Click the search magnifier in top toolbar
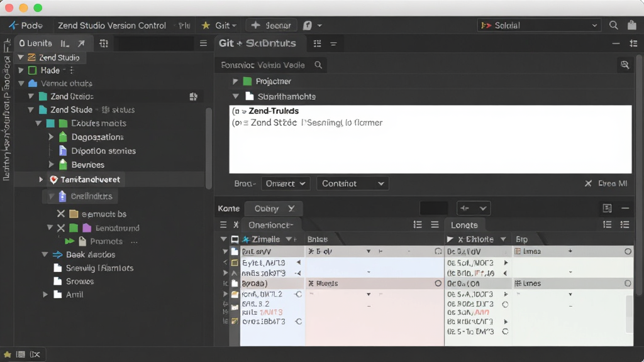The image size is (644, 362). pos(613,25)
